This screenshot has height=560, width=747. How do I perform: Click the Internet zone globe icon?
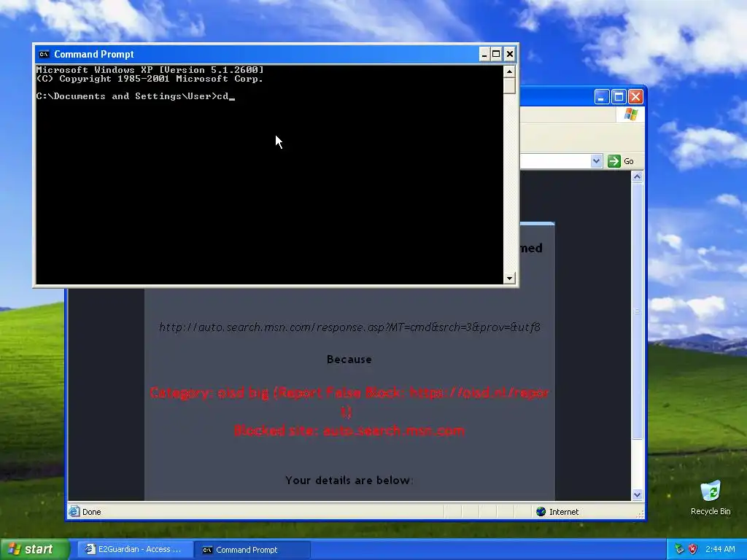pyautogui.click(x=541, y=511)
